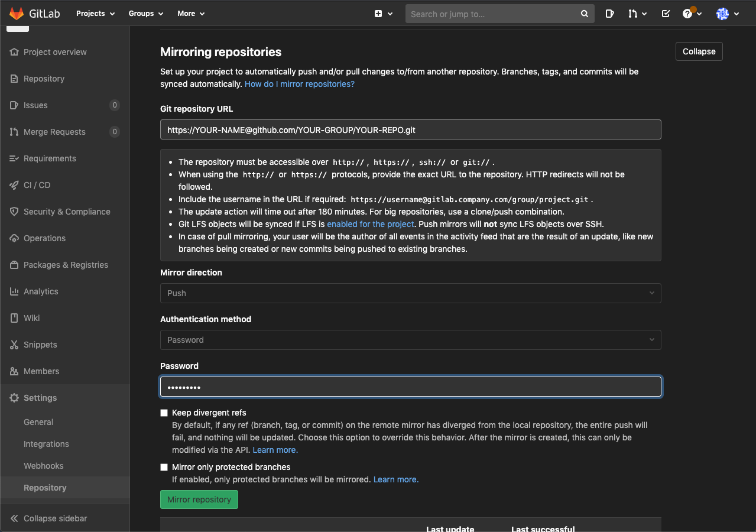Click the Members people icon
The height and width of the screenshot is (532, 756).
pyautogui.click(x=14, y=371)
